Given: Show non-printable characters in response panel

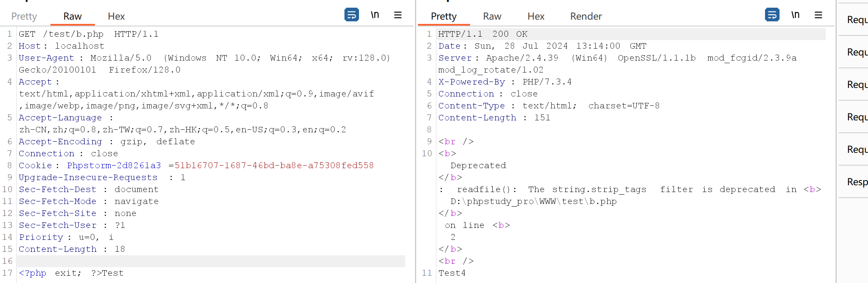Looking at the screenshot, I should point(795,15).
